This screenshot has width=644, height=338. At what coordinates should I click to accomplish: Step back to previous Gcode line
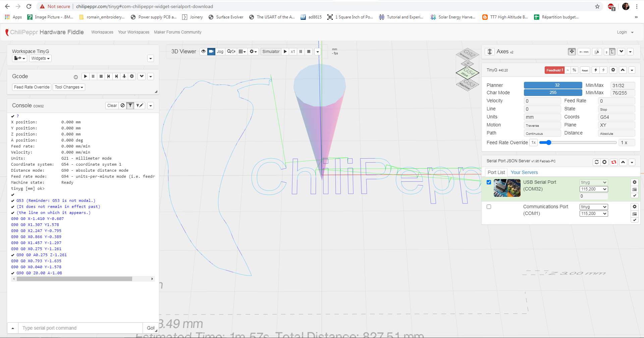coord(109,76)
